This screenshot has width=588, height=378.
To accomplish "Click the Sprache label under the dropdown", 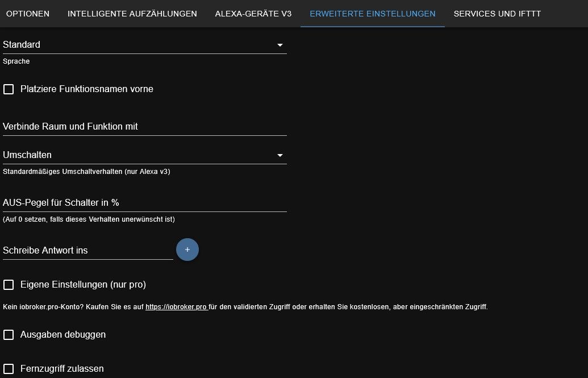I will 16,61.
